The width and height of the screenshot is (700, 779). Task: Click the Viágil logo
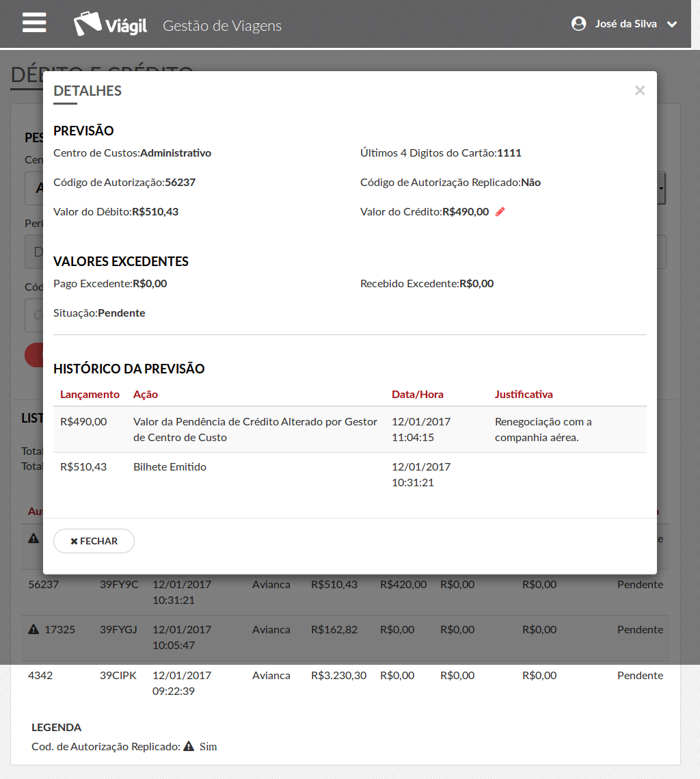[x=110, y=23]
